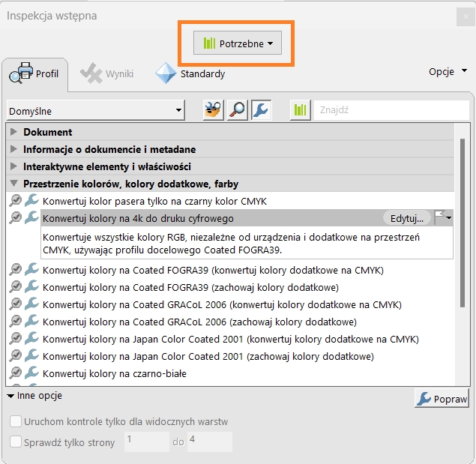The width and height of the screenshot is (476, 464).
Task: Open the Domyślne combo box
Action: tap(96, 110)
